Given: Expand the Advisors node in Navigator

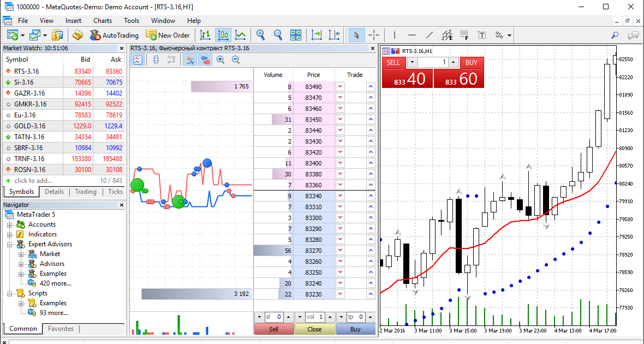Looking at the screenshot, I should (21, 264).
